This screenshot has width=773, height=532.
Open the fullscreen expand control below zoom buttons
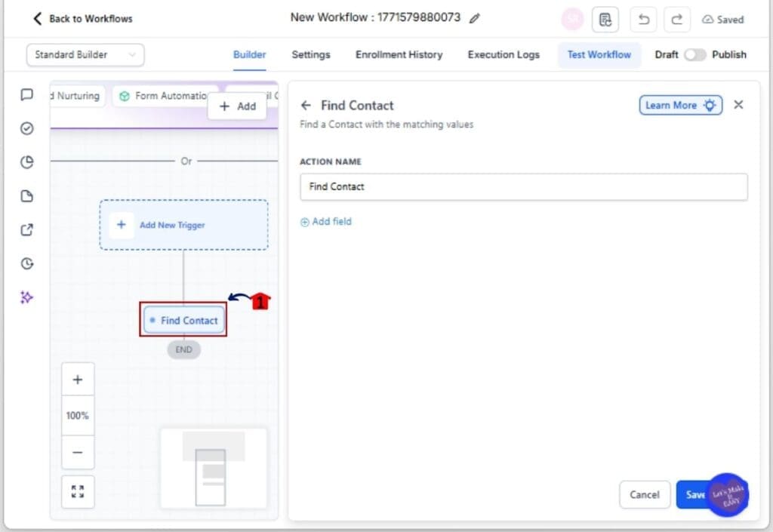[78, 491]
